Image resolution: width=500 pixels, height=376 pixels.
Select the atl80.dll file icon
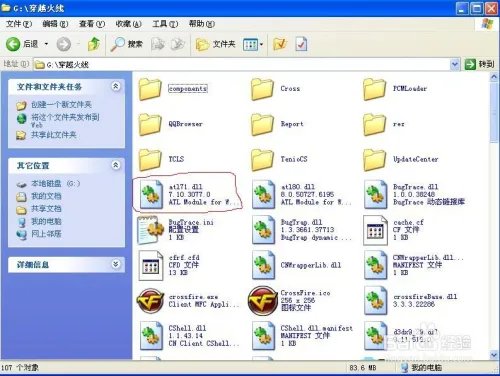264,195
